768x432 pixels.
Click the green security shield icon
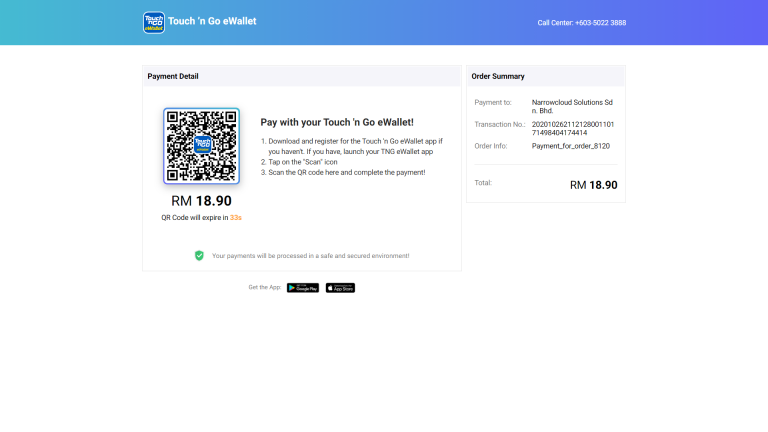coord(199,255)
